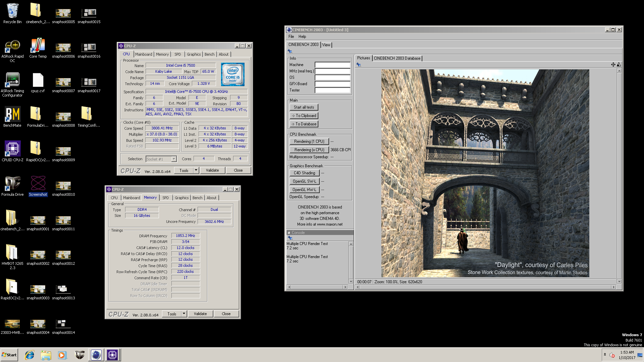Click the GFX-Board input field

(332, 84)
